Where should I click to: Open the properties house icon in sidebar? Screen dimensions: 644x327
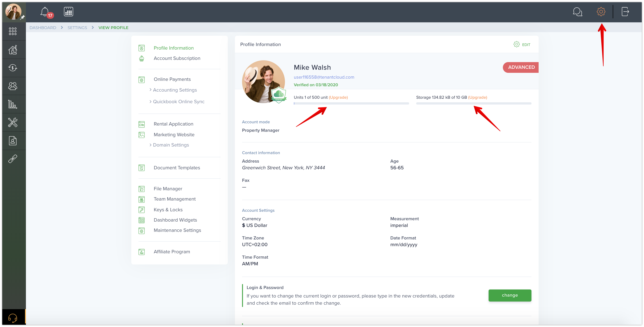click(x=13, y=50)
